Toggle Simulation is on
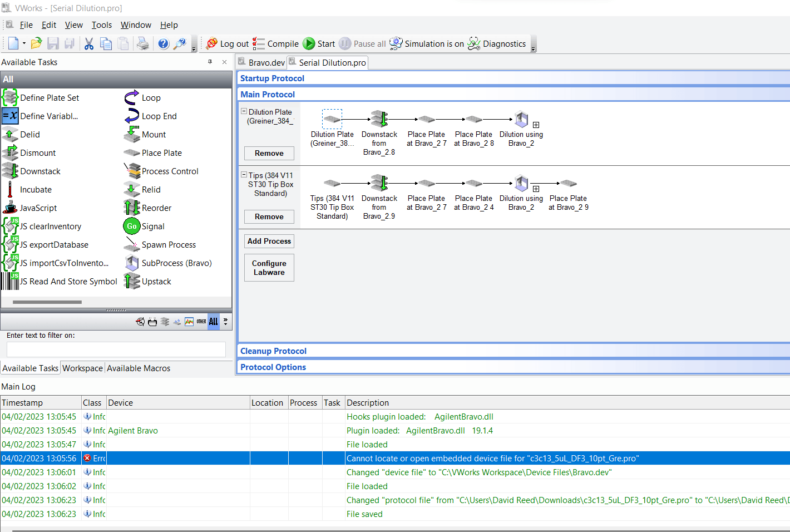790x532 pixels. (x=427, y=43)
